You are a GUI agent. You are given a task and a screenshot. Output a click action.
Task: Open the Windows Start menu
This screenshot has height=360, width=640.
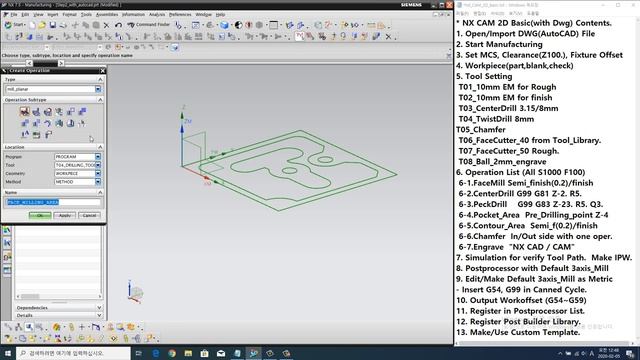(x=8, y=353)
